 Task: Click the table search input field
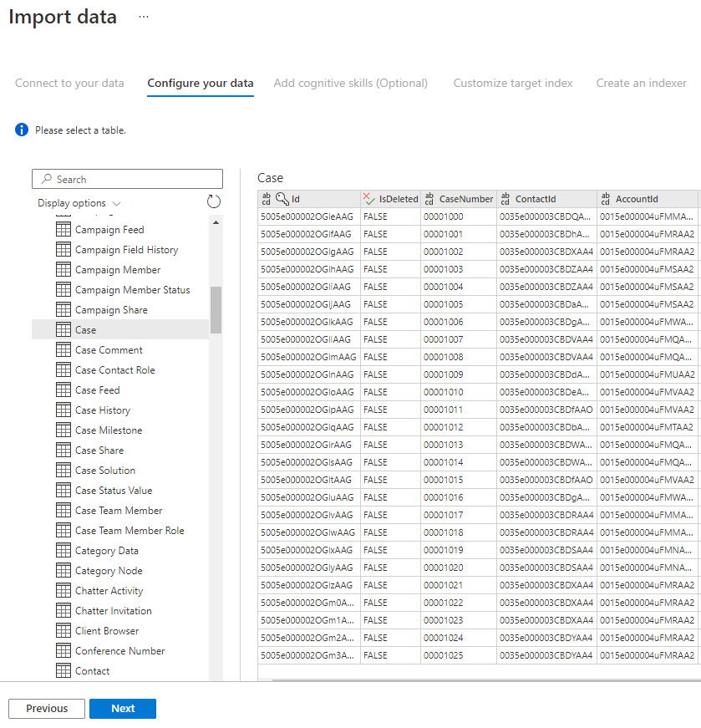[127, 179]
